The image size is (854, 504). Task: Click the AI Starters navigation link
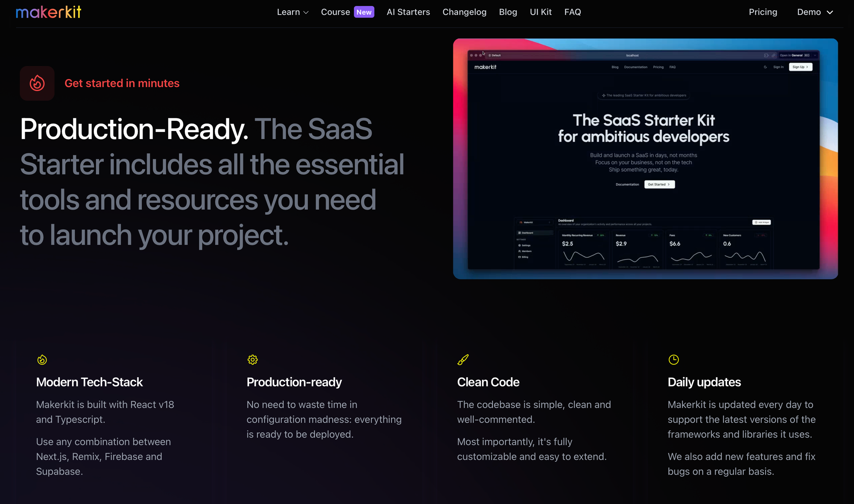tap(408, 12)
